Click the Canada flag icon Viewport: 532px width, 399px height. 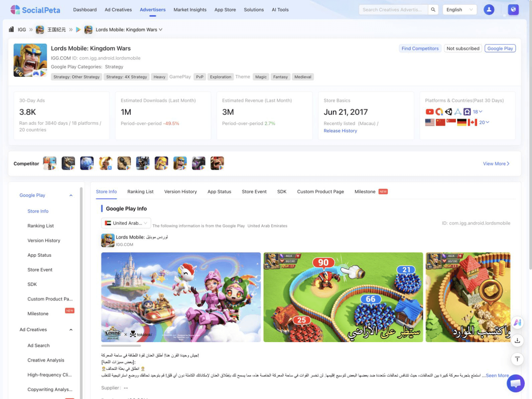(x=472, y=122)
